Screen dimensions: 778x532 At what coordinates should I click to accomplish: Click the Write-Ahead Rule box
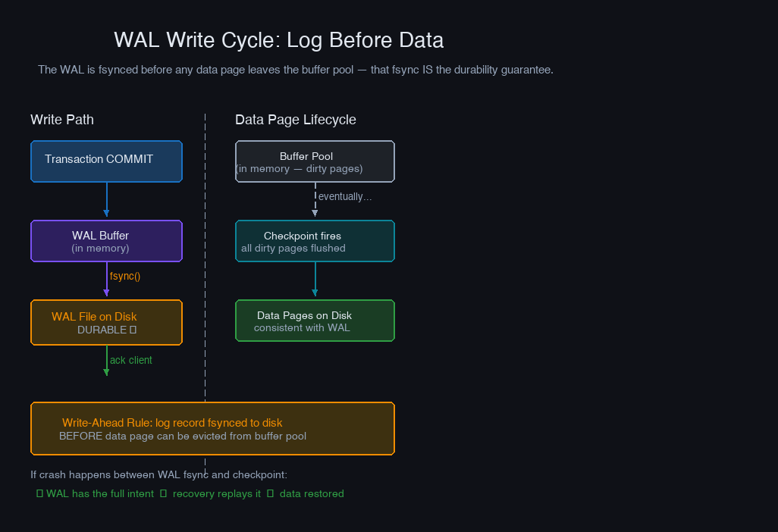212,429
